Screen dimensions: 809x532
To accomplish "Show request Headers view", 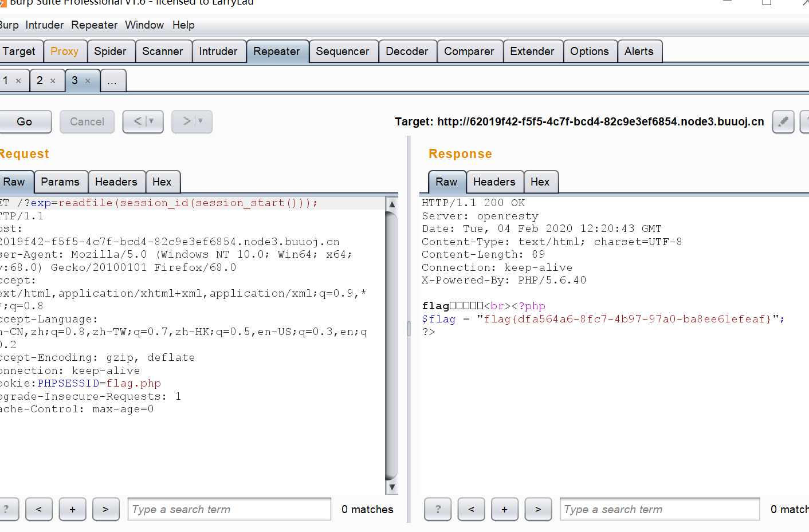I will pos(116,182).
